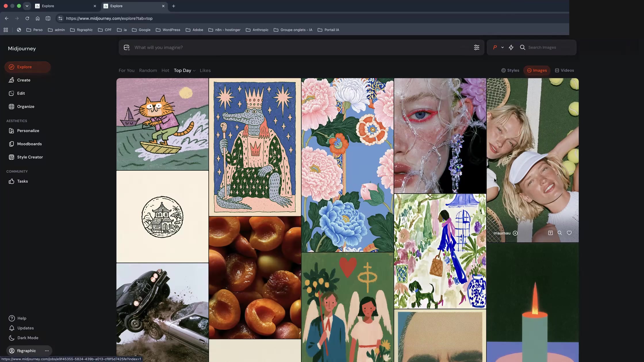Reload the page
Viewport: 644px width, 362px height.
[27, 18]
